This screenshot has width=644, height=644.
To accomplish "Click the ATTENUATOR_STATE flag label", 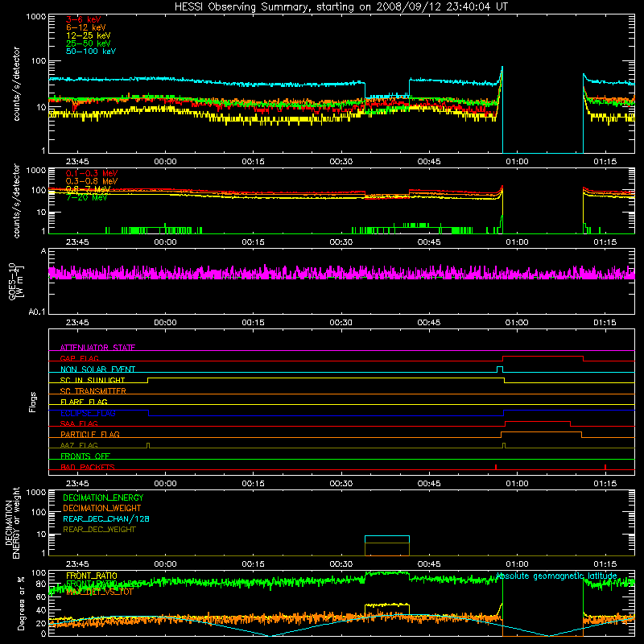I will (97, 348).
